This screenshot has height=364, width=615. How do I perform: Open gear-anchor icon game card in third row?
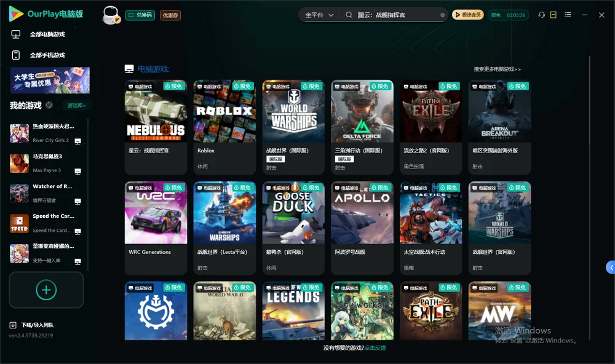[x=156, y=311]
